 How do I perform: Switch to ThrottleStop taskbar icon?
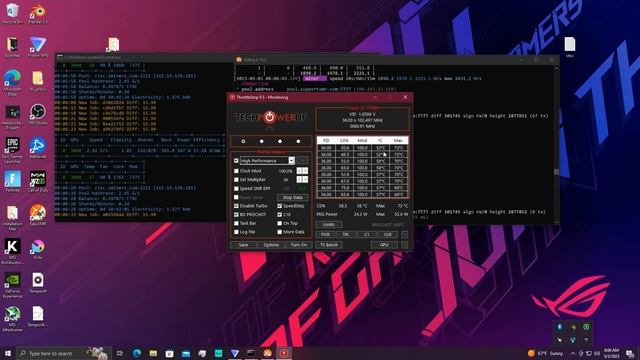point(284,353)
